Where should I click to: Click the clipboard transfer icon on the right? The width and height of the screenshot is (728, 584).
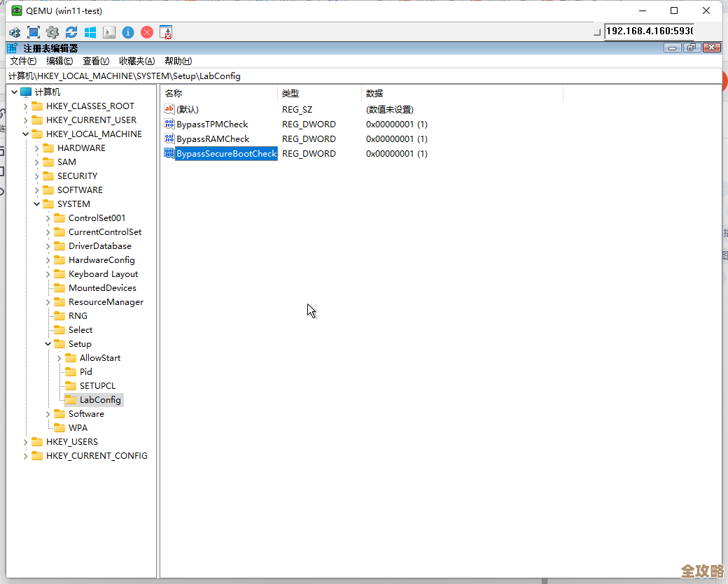coord(167,32)
